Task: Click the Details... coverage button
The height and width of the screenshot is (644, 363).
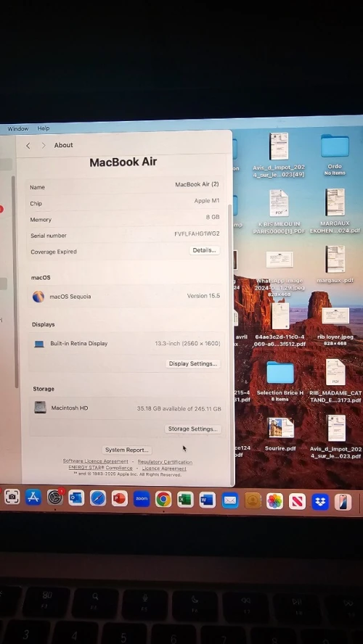Action: pos(204,250)
